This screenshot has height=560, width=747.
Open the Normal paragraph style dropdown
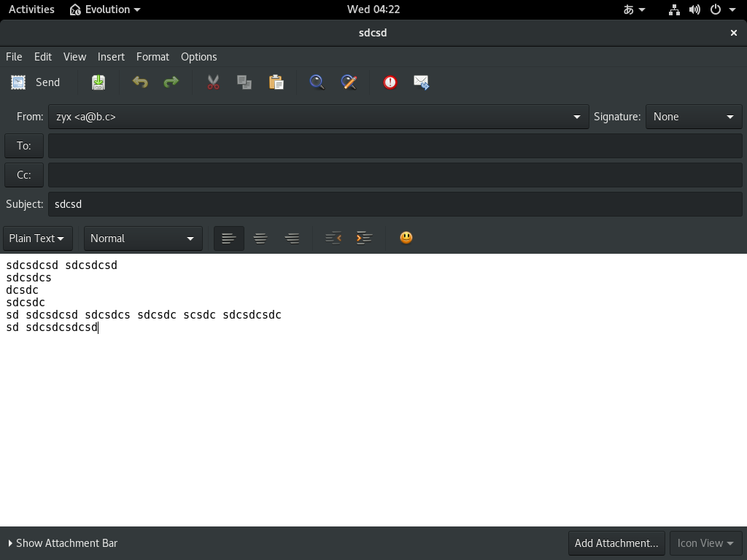coord(143,238)
